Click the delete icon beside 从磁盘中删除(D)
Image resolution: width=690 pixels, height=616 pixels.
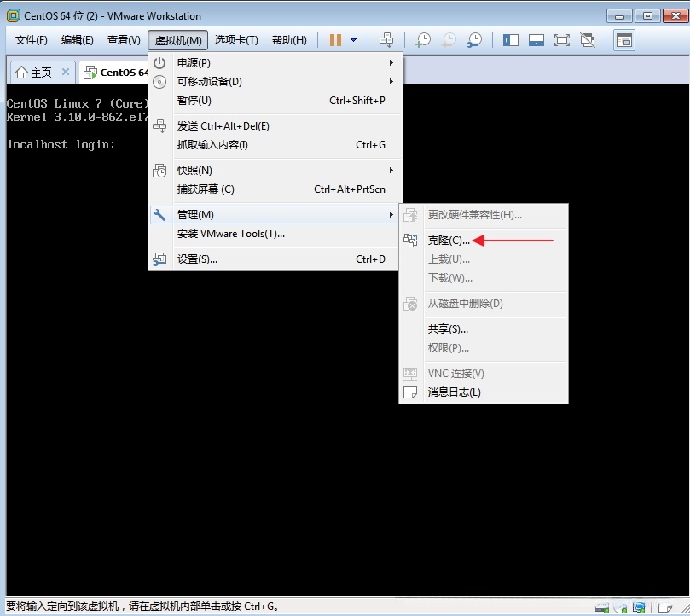[x=410, y=304]
